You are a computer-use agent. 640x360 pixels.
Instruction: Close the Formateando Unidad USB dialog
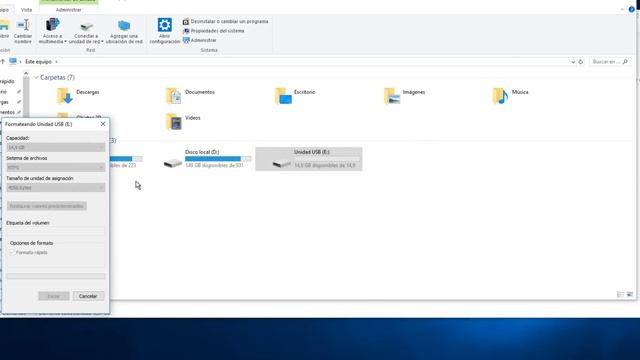103,124
